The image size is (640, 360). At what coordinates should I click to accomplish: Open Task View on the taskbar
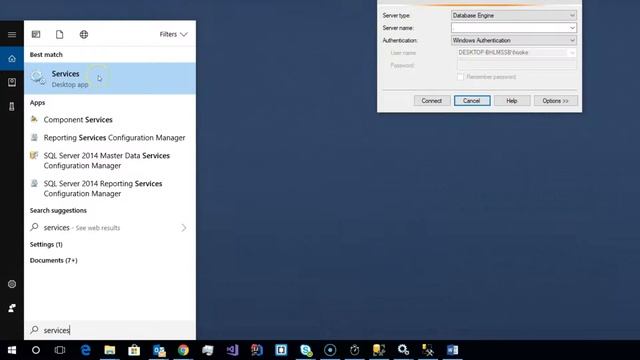60,350
